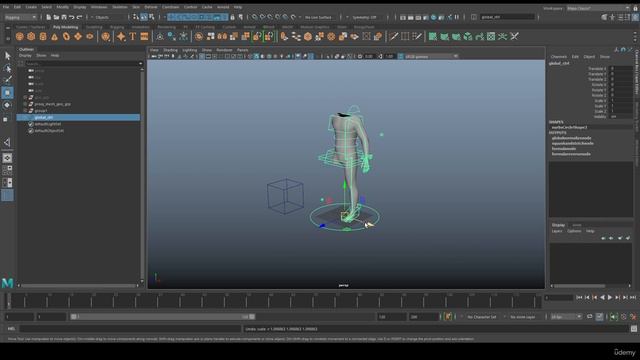Open the Workspace selector dropdown
640x360 pixels.
coord(598,8)
